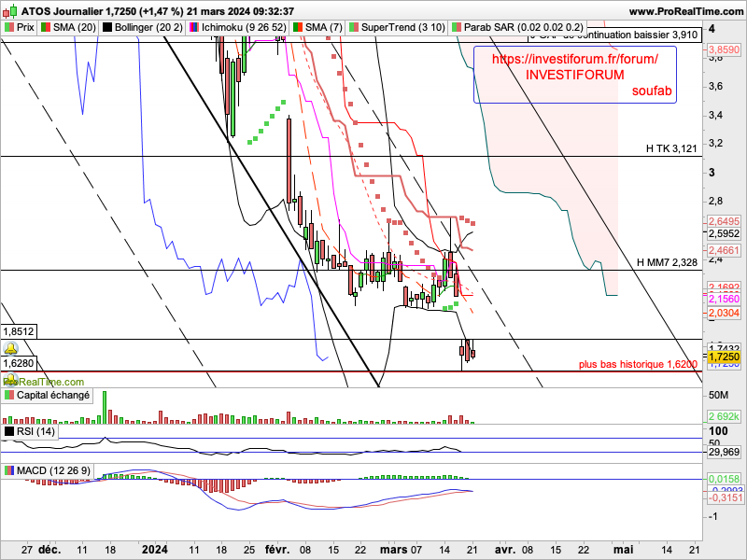Click the black icon next to RSI (14)
Screen dimensions: 747x560
pos(9,431)
